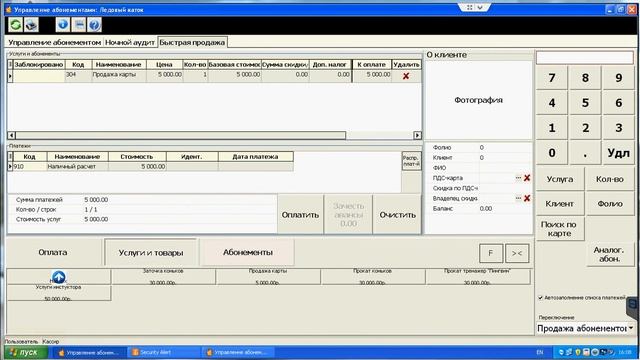This screenshot has height=360, width=640.
Task: Clear ПДС-карта with its red X
Action: [x=527, y=178]
